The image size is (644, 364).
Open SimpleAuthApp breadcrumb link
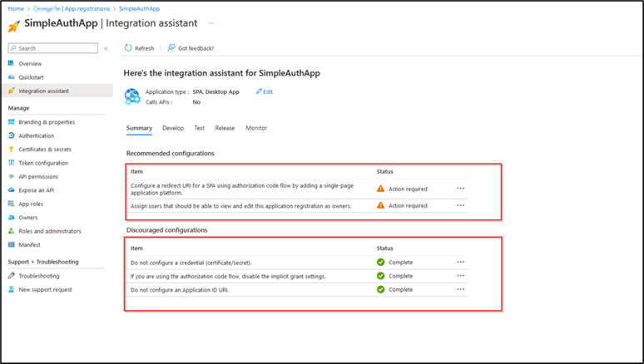[139, 8]
